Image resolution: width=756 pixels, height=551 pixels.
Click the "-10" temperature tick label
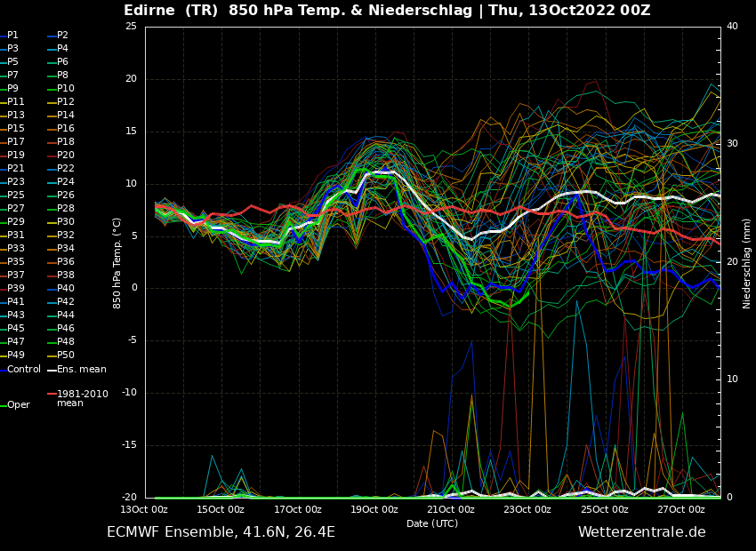click(x=130, y=393)
